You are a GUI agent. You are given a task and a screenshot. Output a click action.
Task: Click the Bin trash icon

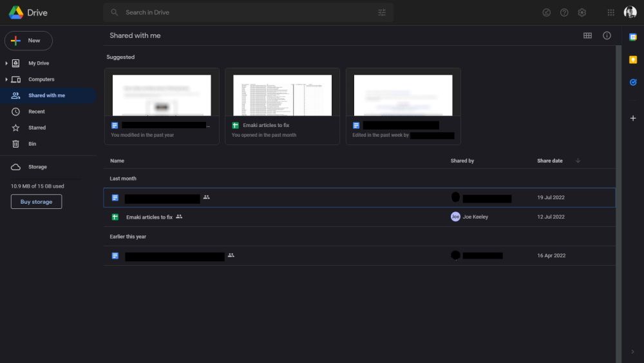(x=15, y=144)
